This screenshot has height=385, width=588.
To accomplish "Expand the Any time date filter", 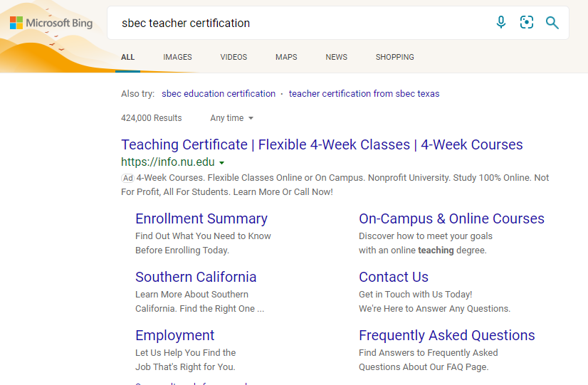I will click(232, 118).
